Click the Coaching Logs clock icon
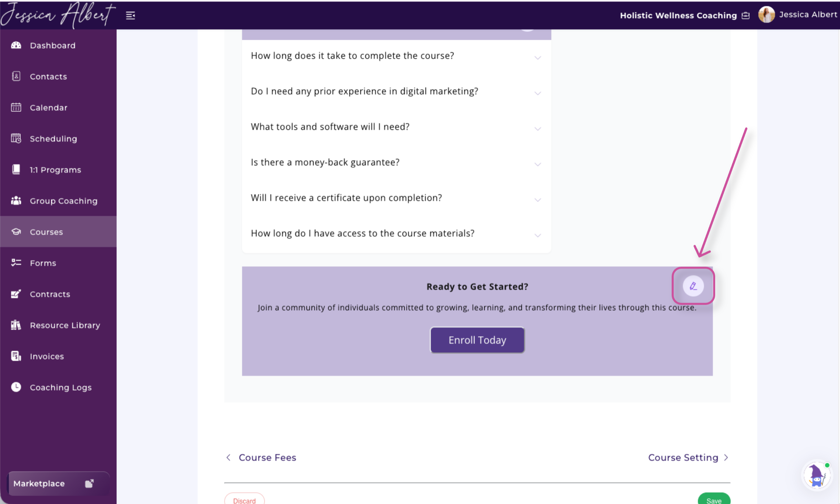This screenshot has height=504, width=840. [x=16, y=387]
